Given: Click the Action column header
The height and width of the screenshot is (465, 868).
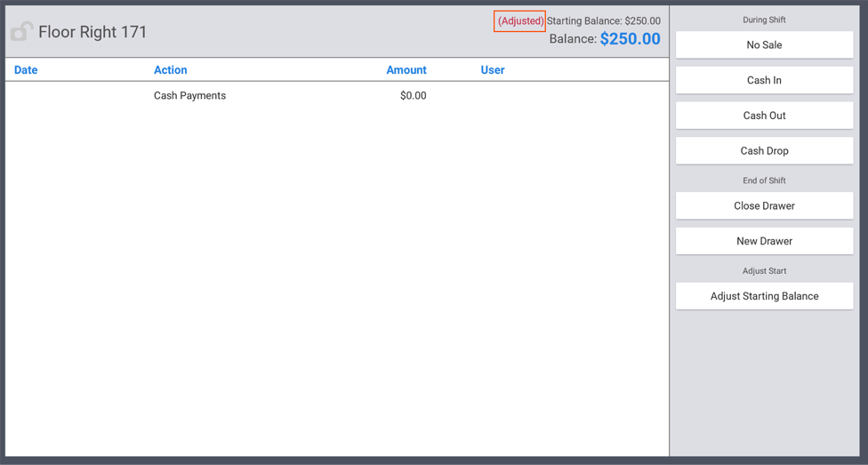Looking at the screenshot, I should coord(170,70).
